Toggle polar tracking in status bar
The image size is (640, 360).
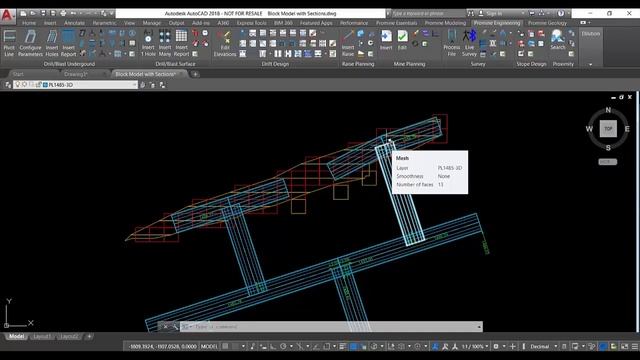coord(283,347)
